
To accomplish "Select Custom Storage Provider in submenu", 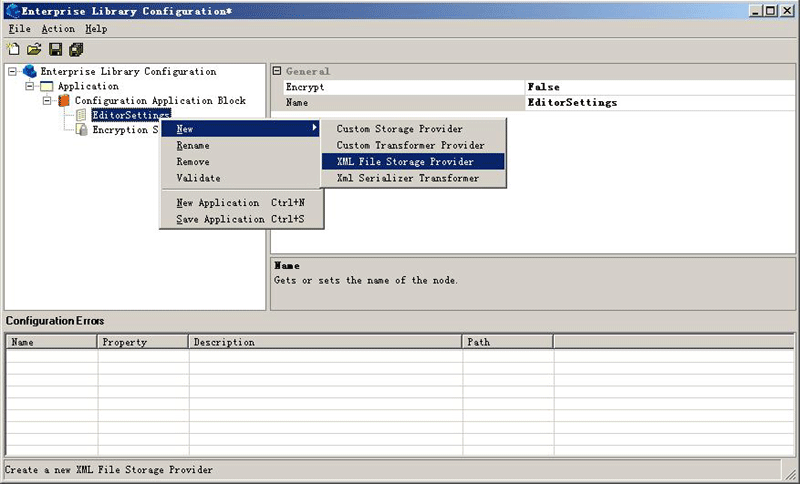I will (399, 129).
